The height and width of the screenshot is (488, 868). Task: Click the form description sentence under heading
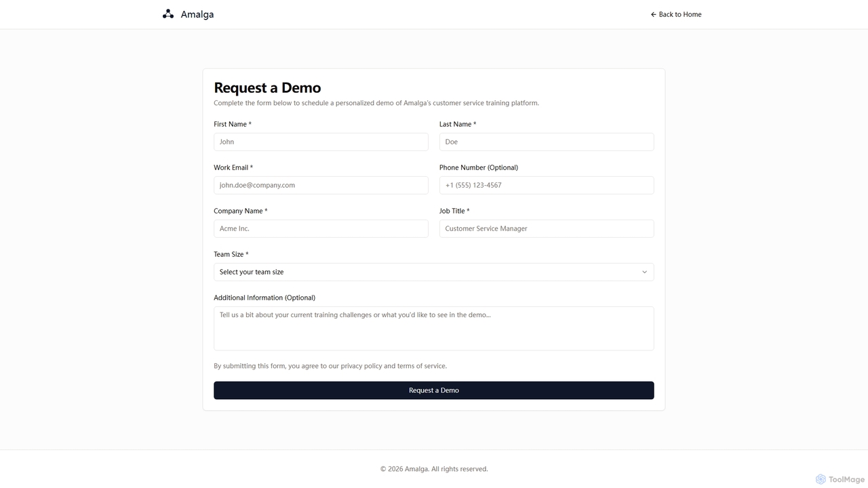click(376, 103)
